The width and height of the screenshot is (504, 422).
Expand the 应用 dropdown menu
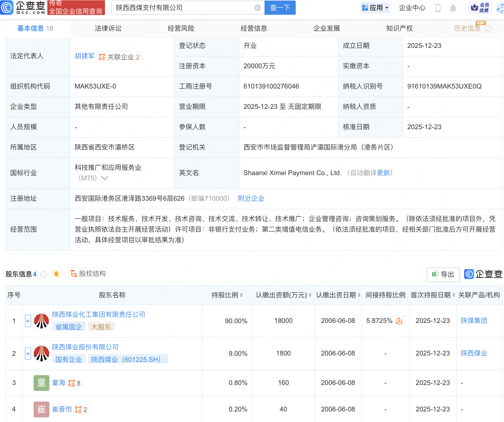375,8
